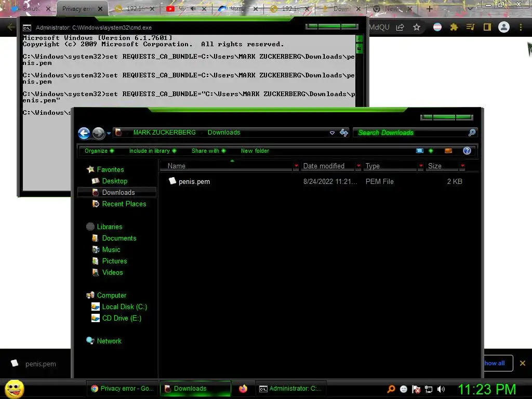The height and width of the screenshot is (399, 532).
Task: Click the cmd.exe window title icon
Action: 27,28
